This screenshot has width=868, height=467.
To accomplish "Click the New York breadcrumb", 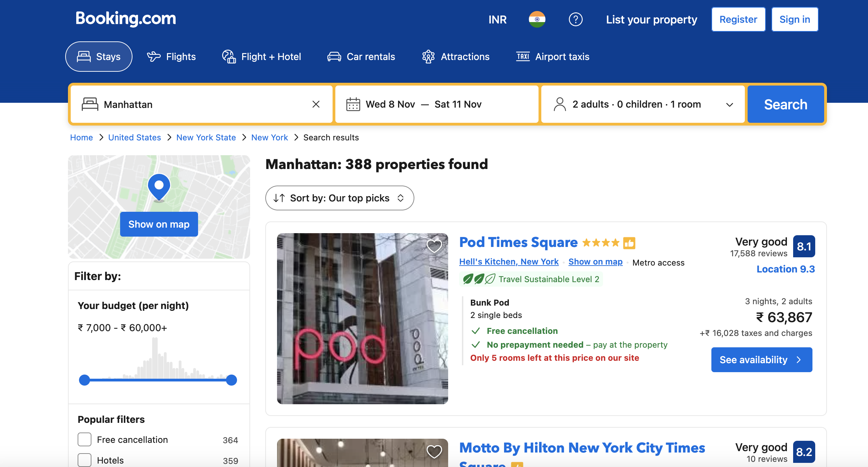I will (x=269, y=137).
